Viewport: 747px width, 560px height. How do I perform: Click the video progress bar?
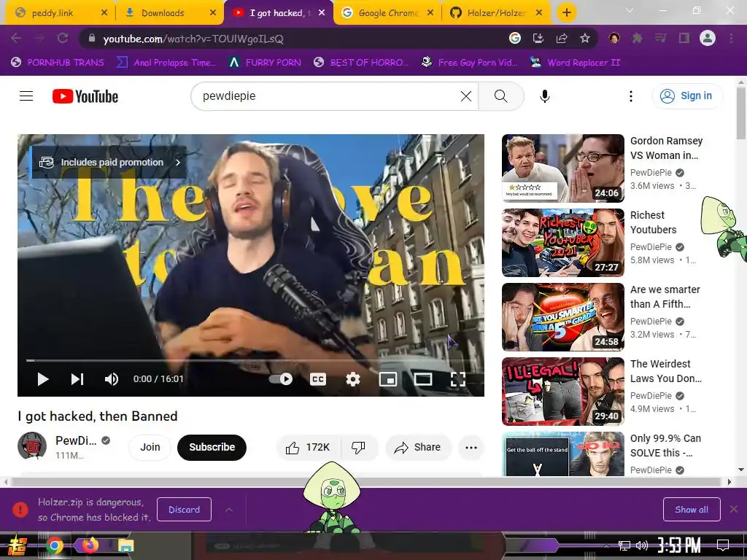click(251, 360)
